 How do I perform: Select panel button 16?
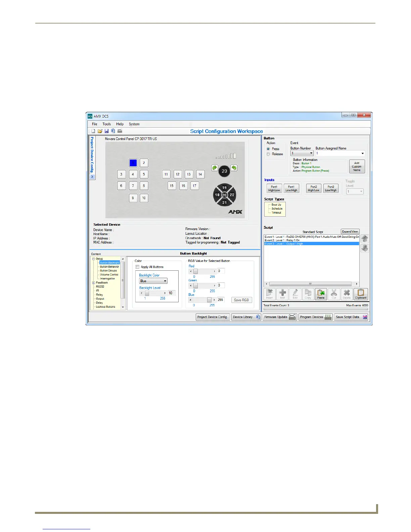183,186
